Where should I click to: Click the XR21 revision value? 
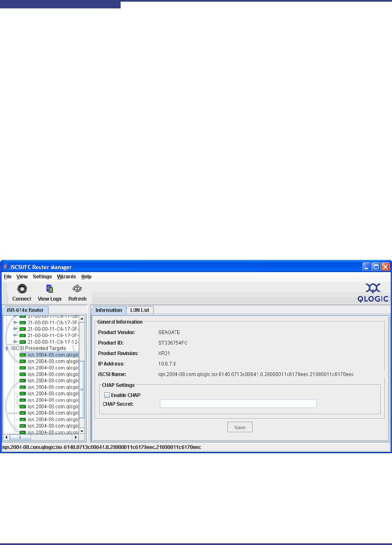click(x=164, y=353)
